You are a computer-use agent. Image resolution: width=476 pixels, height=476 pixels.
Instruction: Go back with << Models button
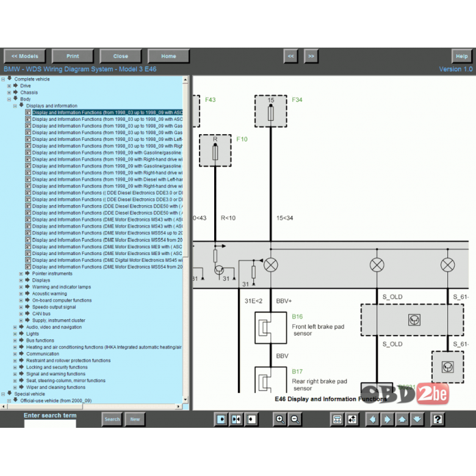25,56
